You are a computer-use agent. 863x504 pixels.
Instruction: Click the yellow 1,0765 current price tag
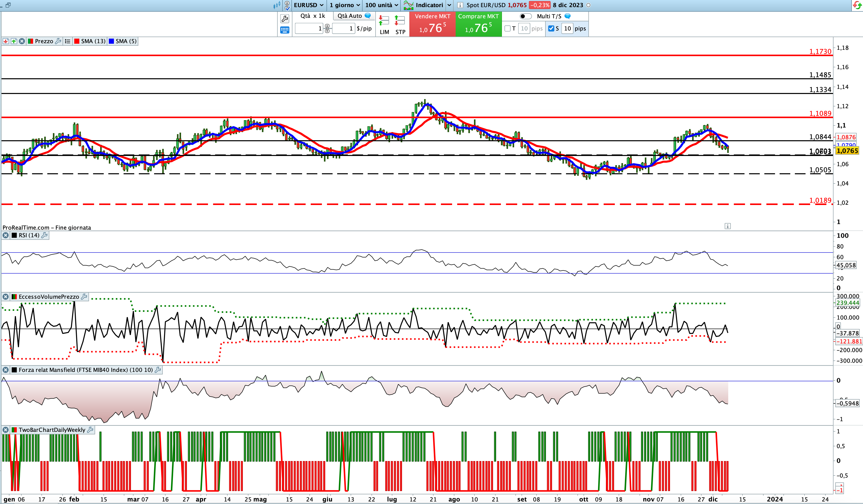847,151
